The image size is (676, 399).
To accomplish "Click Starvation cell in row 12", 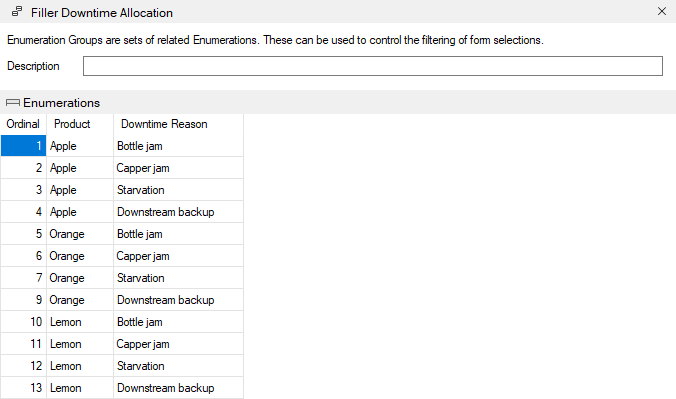I will tap(178, 366).
